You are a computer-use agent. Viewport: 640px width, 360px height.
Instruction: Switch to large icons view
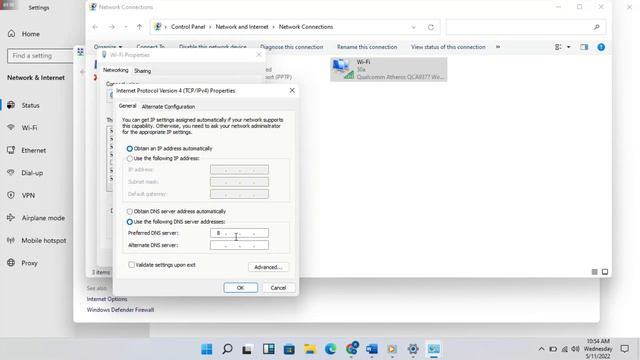click(605, 272)
